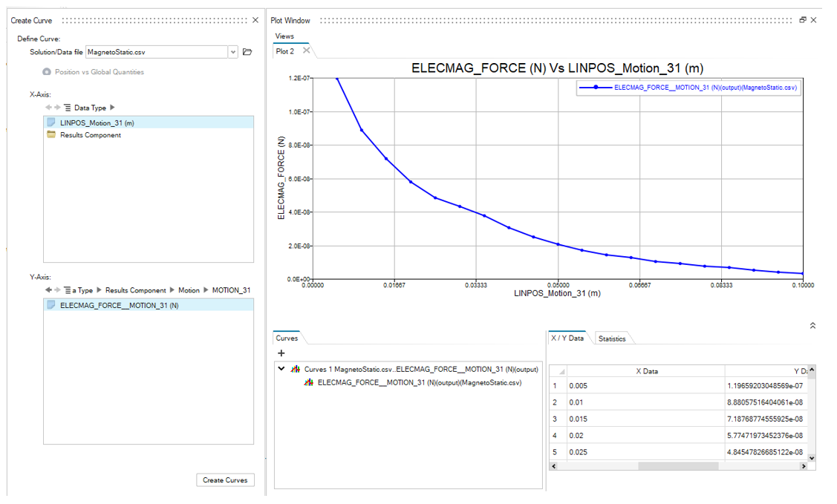
Task: Collapse the lower panel with double chevron
Action: click(813, 325)
